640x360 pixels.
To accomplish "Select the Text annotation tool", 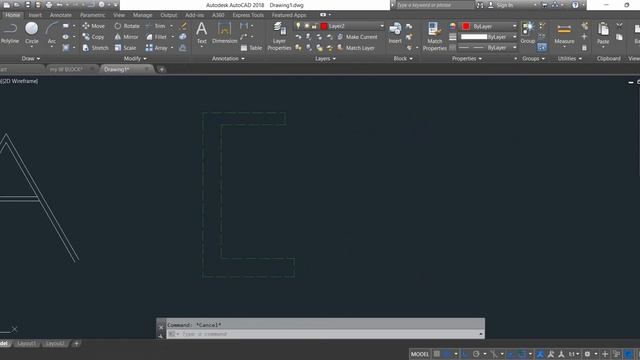I will click(202, 33).
